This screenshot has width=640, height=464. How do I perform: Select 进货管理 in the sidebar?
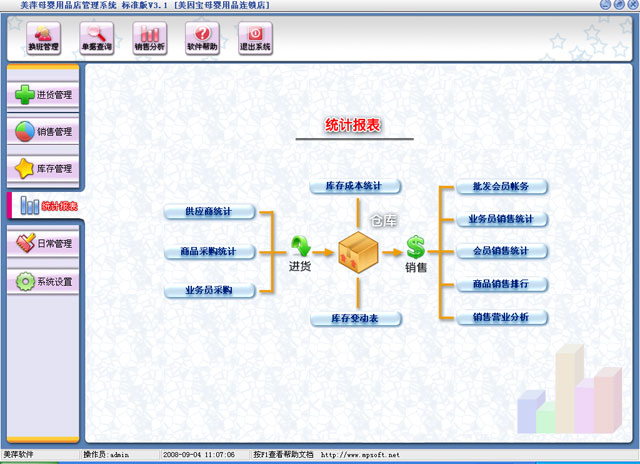pyautogui.click(x=43, y=95)
